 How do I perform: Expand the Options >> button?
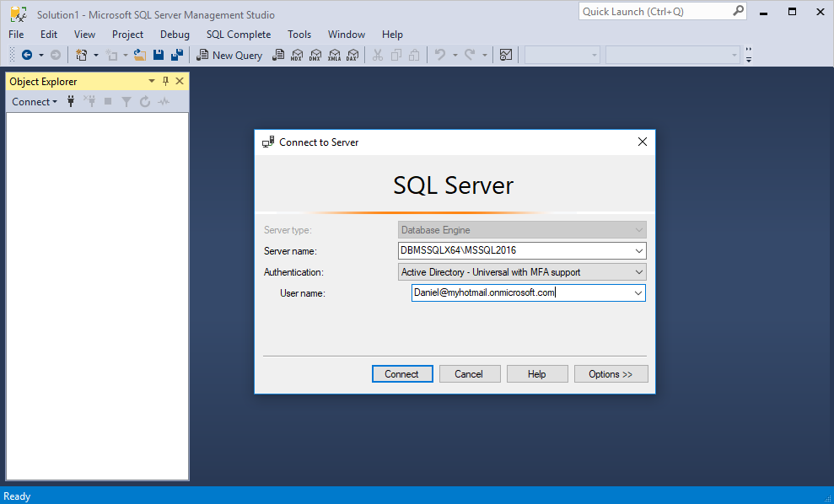(611, 373)
